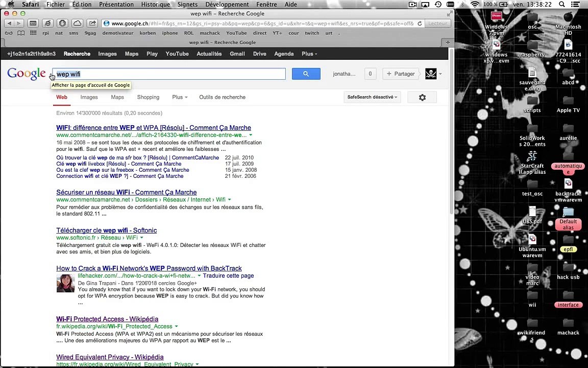Click the Wi-Fi status icon
588x368 pixels.
pos(475,4)
